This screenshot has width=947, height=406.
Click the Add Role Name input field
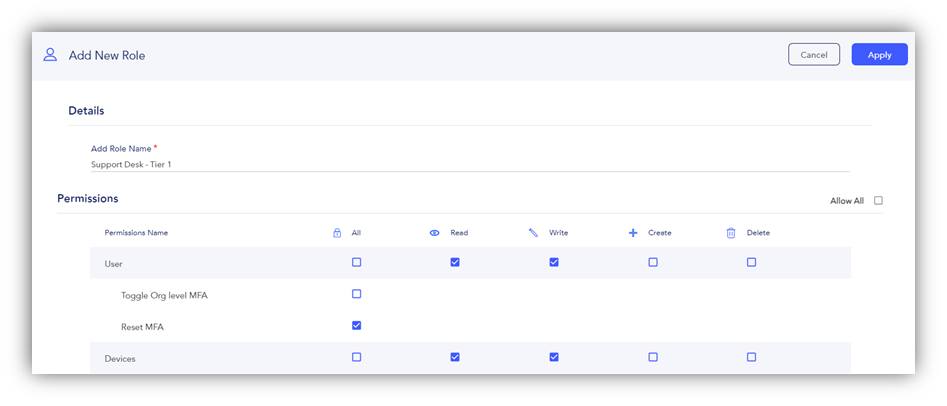(470, 164)
